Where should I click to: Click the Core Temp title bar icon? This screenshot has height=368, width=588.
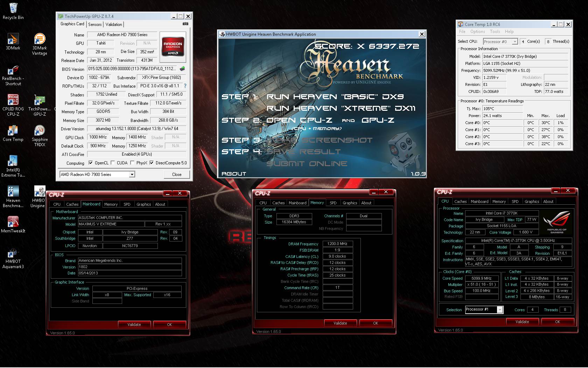pyautogui.click(x=461, y=24)
